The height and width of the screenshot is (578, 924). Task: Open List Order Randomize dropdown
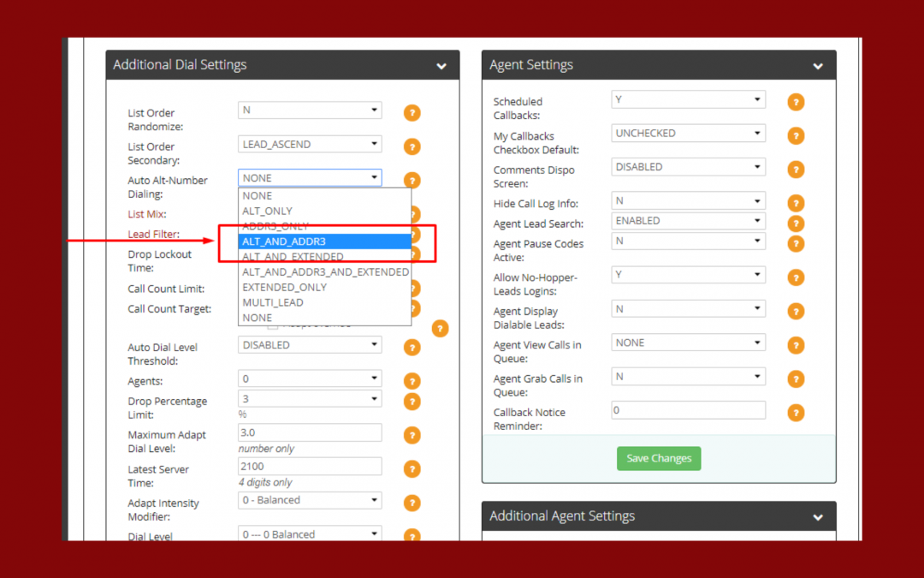[310, 110]
